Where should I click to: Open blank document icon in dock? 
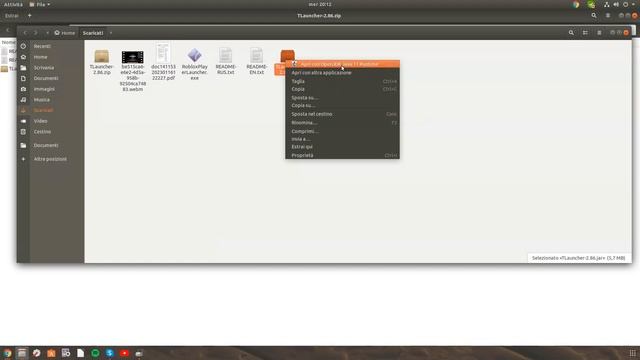(80, 353)
